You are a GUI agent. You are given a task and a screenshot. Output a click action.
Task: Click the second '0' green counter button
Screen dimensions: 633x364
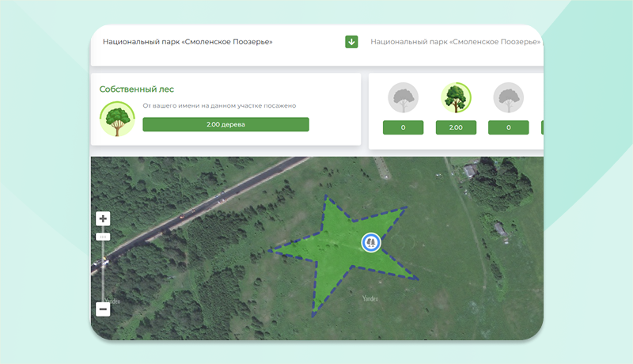[x=509, y=127]
